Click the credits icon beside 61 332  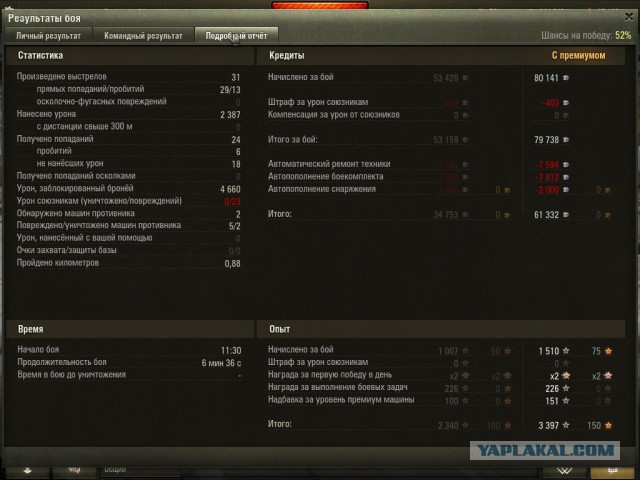click(566, 214)
